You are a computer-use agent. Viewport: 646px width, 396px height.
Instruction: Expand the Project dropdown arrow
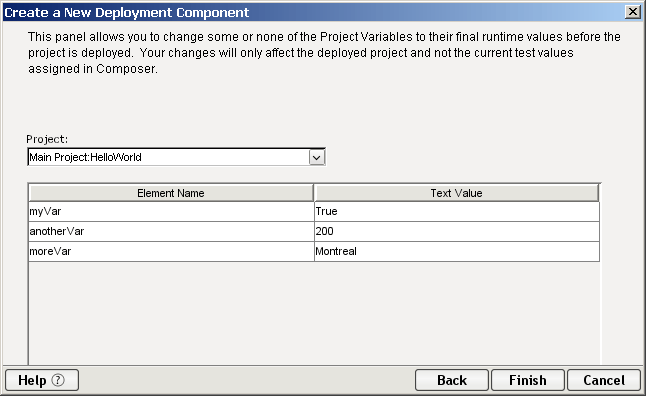coord(317,157)
